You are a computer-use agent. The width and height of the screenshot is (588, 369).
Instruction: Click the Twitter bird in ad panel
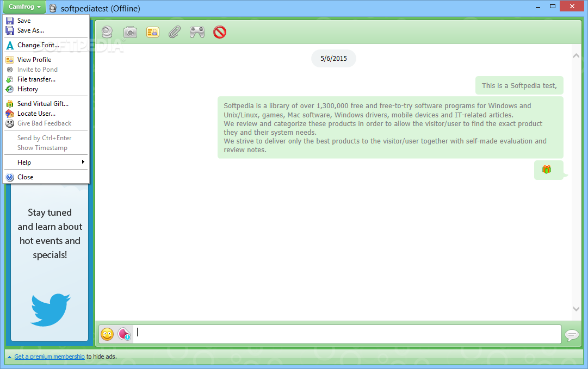pos(50,309)
